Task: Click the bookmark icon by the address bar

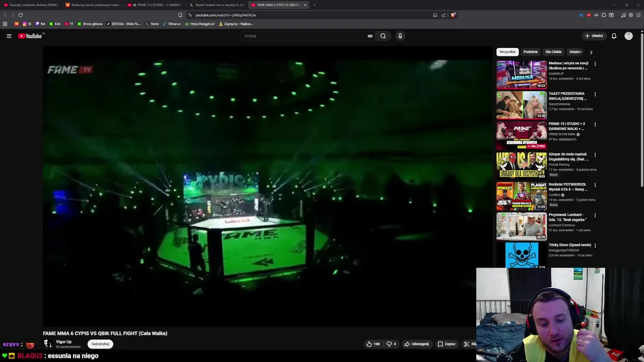Action: pyautogui.click(x=180, y=15)
